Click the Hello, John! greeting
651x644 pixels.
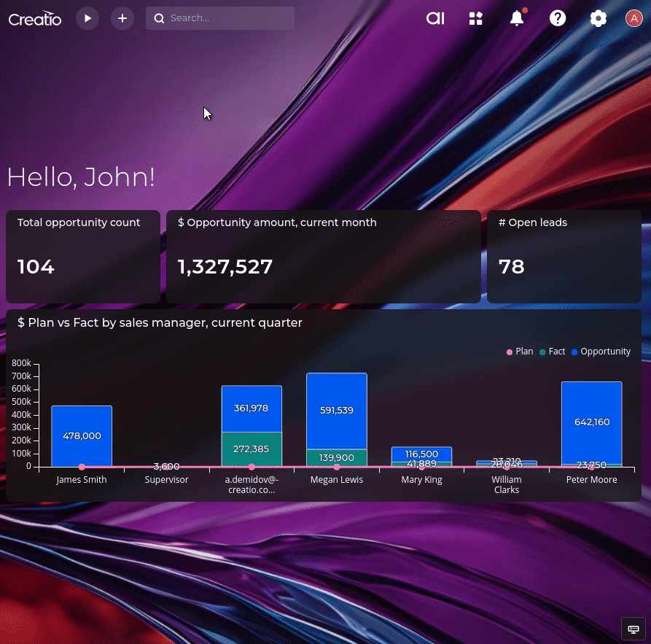pos(82,177)
